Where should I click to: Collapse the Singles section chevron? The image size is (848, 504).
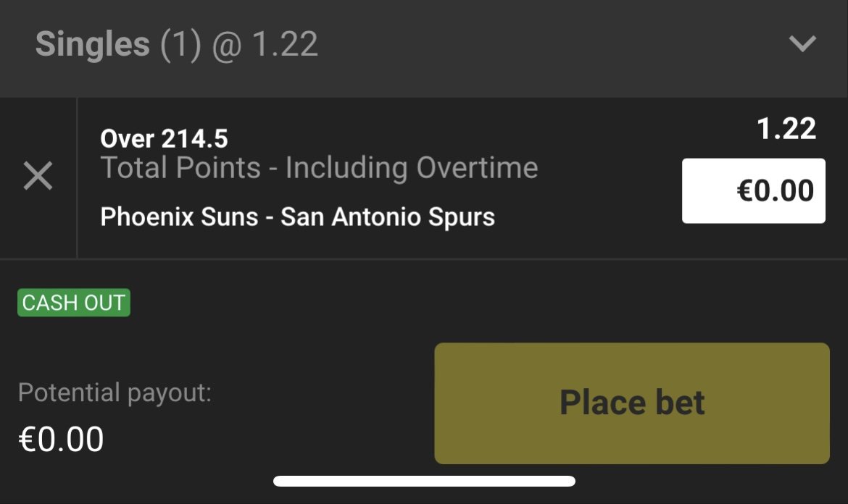[802, 44]
